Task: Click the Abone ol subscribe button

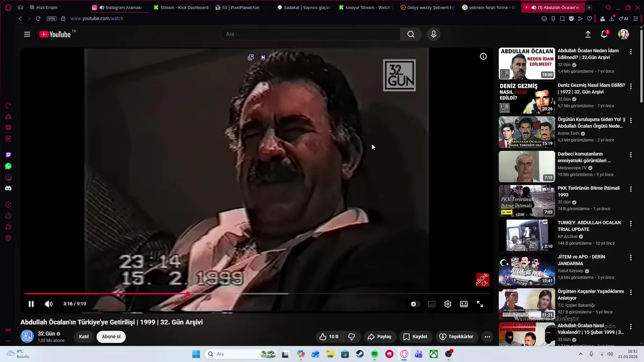Action: pyautogui.click(x=111, y=337)
